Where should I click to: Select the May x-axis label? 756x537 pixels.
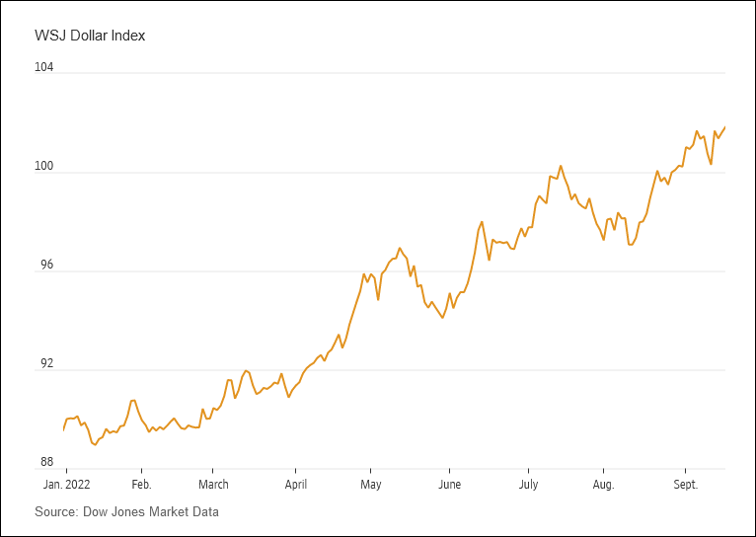pos(370,485)
